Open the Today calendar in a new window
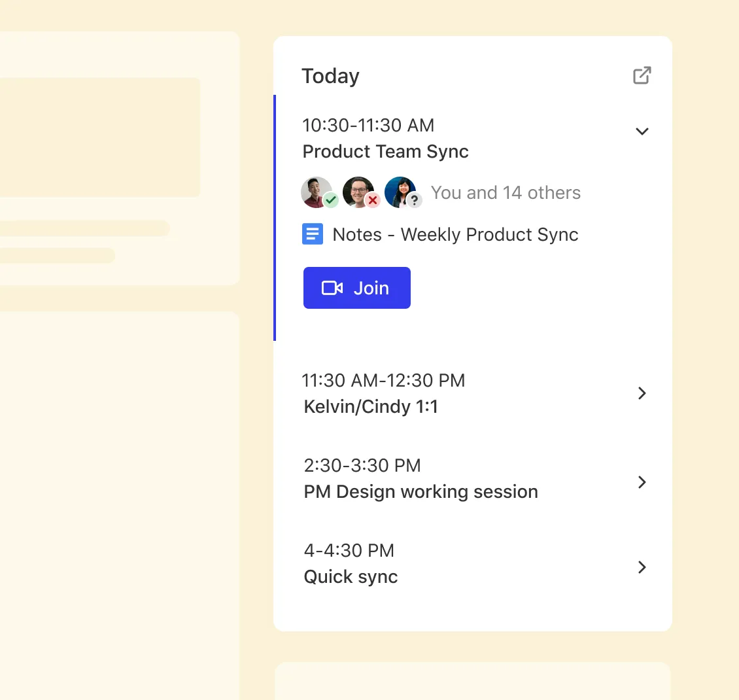739x700 pixels. [642, 75]
